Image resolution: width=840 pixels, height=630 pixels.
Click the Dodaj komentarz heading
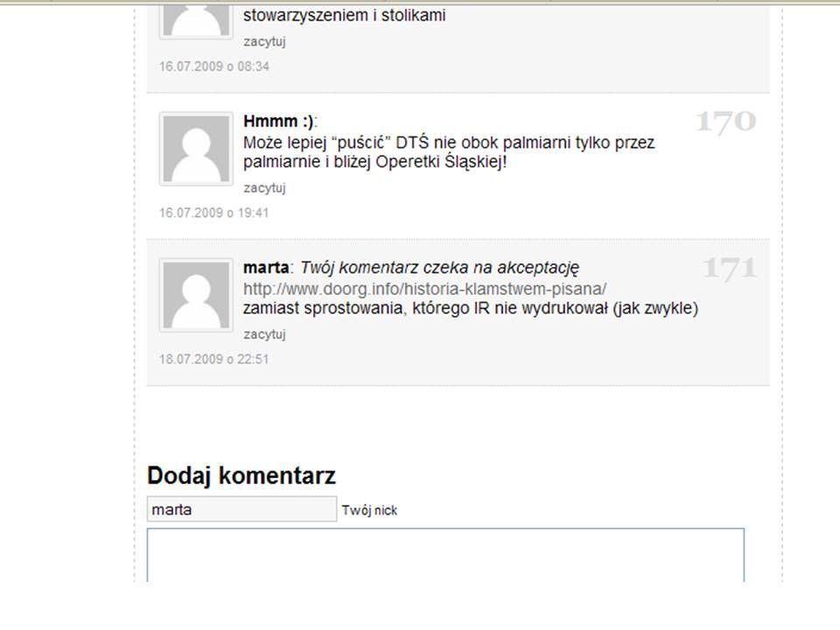[x=241, y=475]
